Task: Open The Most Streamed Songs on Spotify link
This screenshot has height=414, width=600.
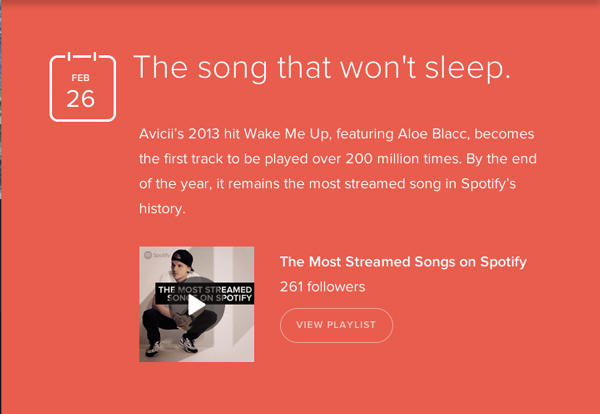Action: click(403, 262)
